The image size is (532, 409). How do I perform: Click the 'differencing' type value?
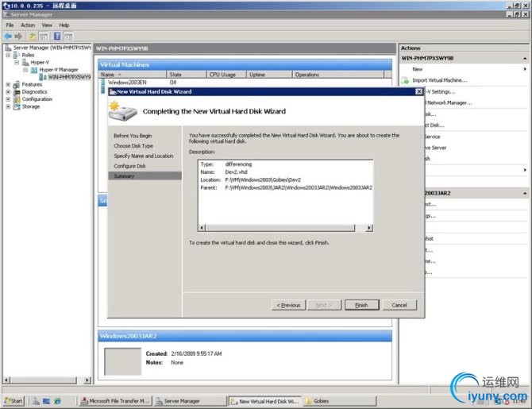pos(238,164)
